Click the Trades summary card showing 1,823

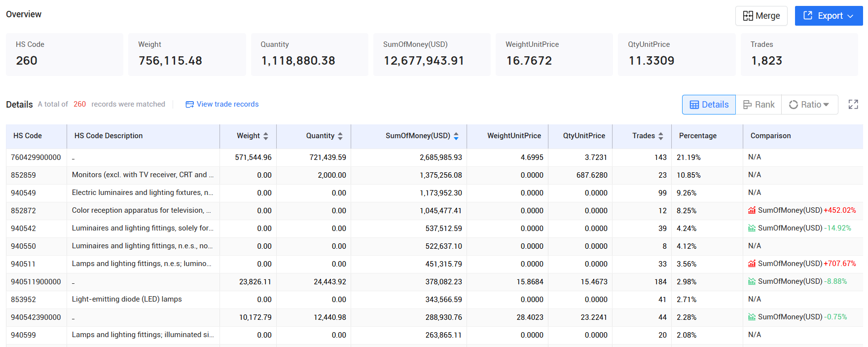point(799,54)
